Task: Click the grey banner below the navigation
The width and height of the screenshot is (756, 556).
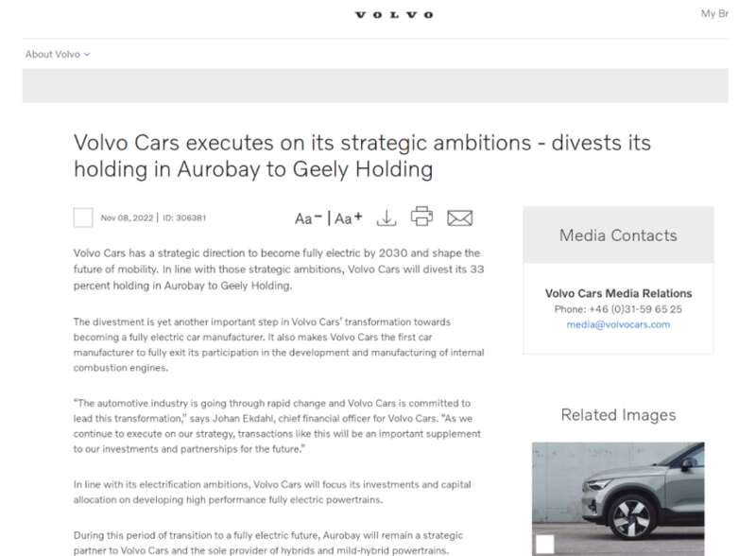Action: click(x=375, y=85)
